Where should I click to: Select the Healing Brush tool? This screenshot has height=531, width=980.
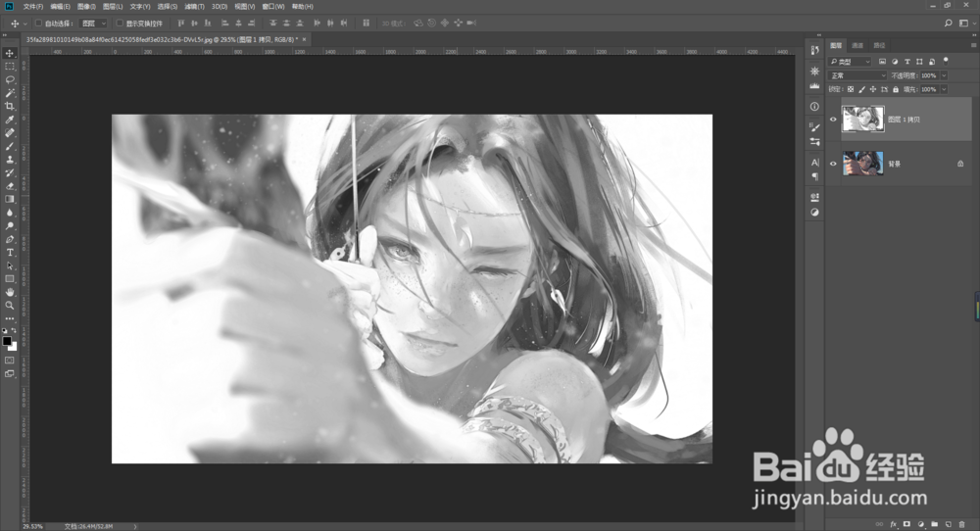pyautogui.click(x=10, y=133)
